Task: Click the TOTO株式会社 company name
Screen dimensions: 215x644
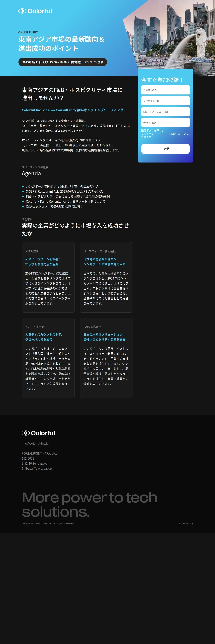Action: pos(92,327)
